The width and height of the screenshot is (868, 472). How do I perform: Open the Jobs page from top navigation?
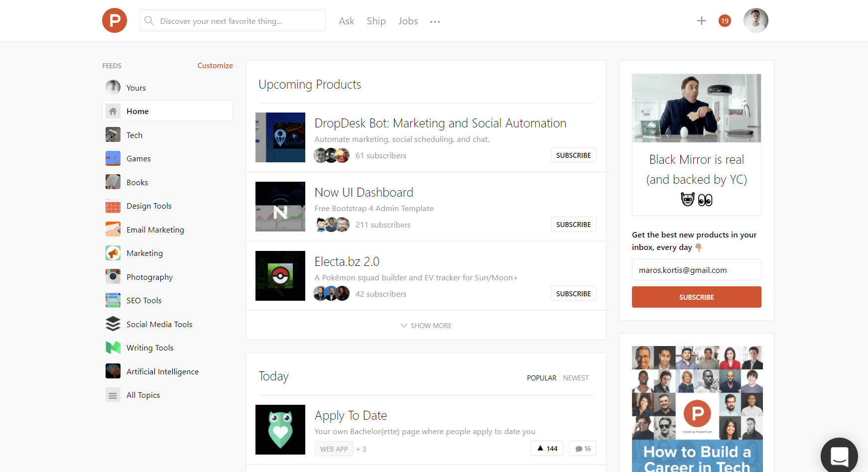(408, 21)
